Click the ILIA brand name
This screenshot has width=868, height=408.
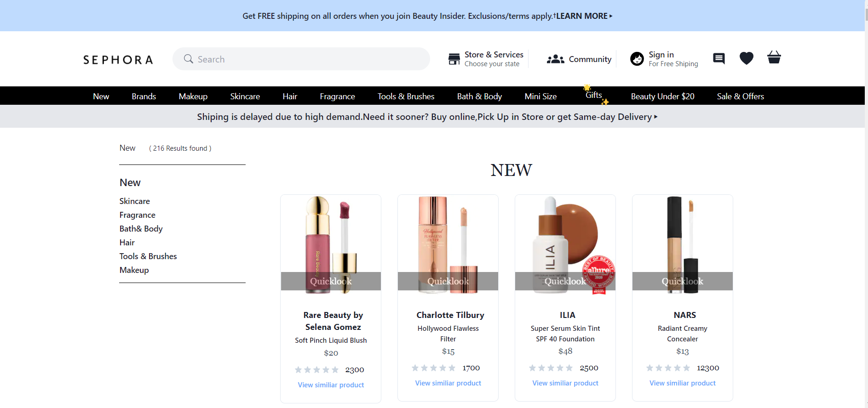pyautogui.click(x=568, y=315)
